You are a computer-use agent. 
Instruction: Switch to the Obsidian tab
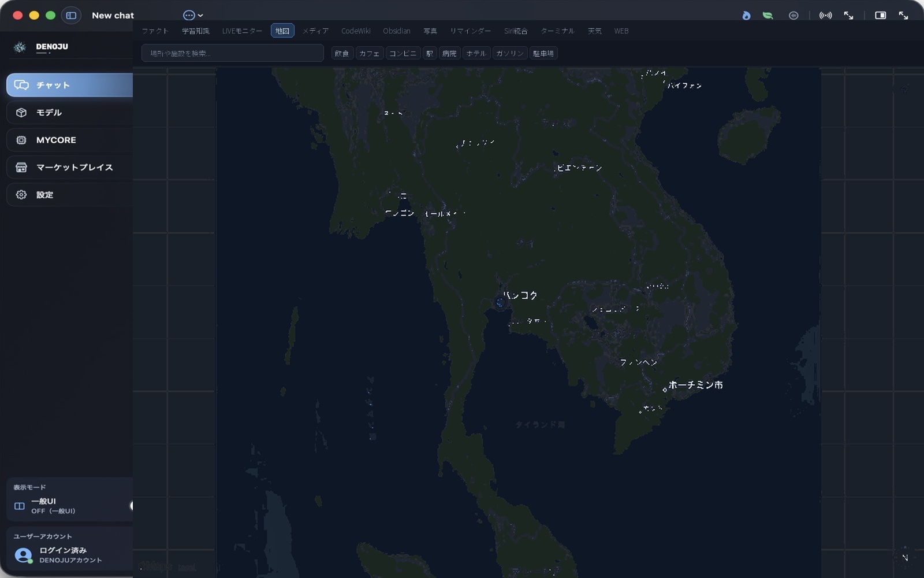[396, 31]
